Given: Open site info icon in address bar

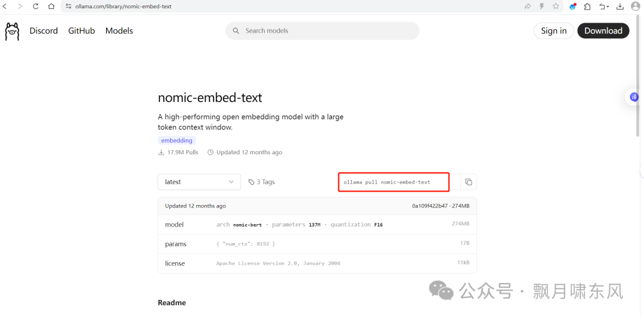Looking at the screenshot, I should click(69, 6).
